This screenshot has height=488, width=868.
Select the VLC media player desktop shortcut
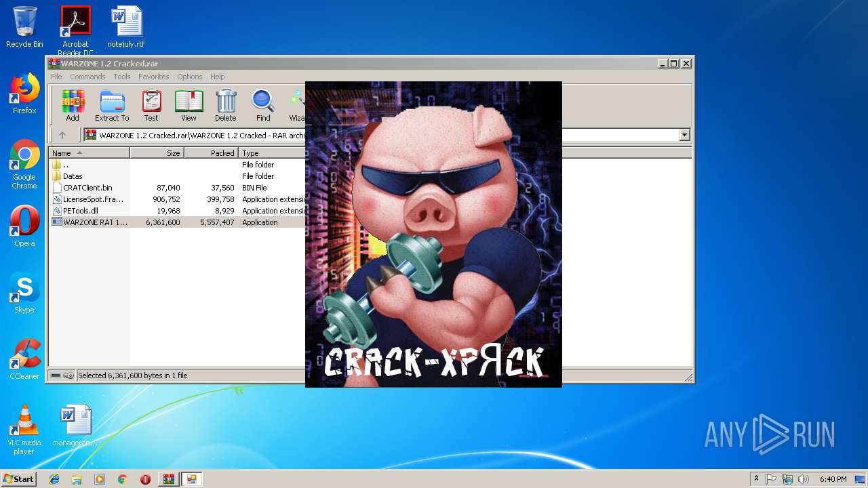(x=24, y=430)
